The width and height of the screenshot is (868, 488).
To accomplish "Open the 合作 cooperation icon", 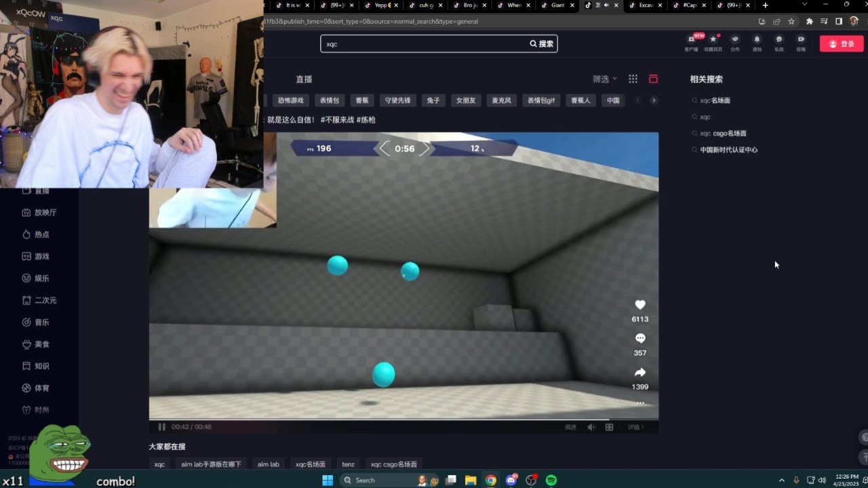I will tap(735, 42).
